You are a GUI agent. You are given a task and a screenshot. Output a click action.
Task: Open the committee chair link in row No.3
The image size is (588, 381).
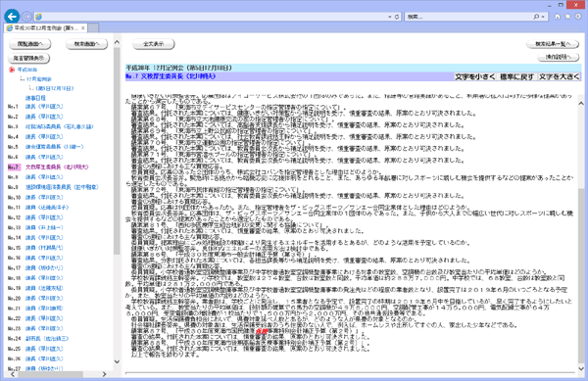pyautogui.click(x=59, y=126)
